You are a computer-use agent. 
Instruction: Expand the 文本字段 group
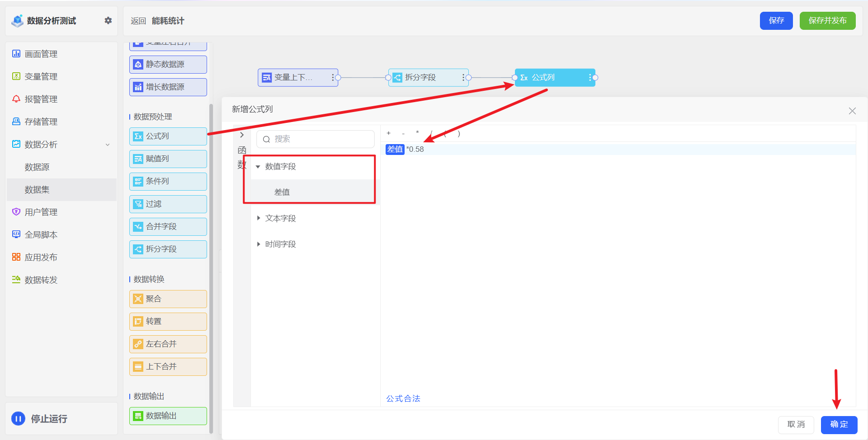(x=258, y=218)
